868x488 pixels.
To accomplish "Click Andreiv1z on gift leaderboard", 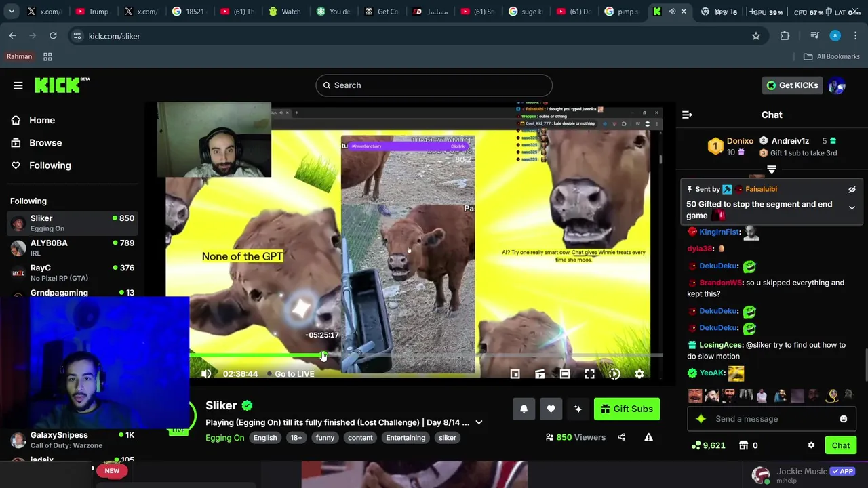I will tap(790, 141).
